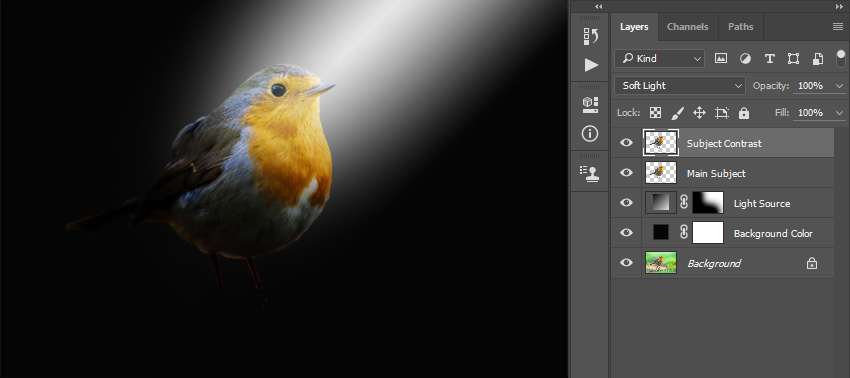Select the Main Subject layer name
850x378 pixels.
(x=716, y=174)
